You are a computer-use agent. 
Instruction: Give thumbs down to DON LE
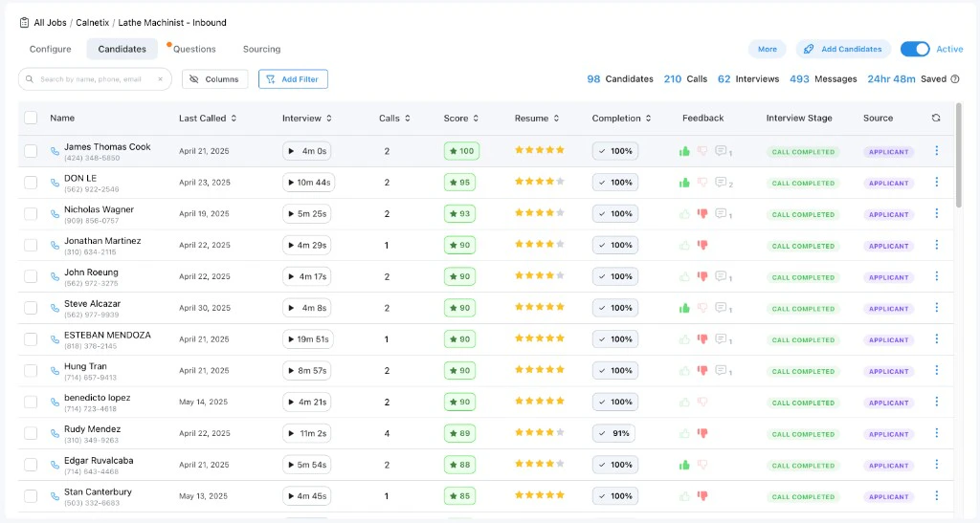pyautogui.click(x=702, y=183)
